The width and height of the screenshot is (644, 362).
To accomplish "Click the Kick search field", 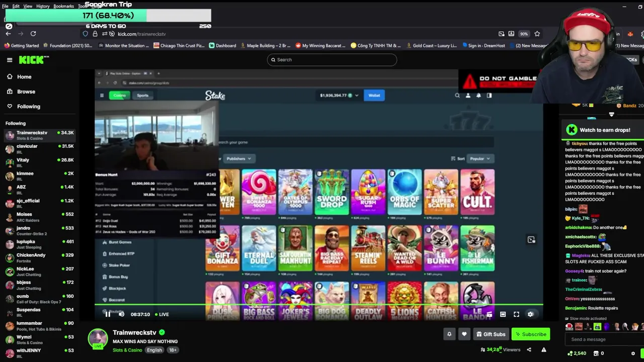I will pyautogui.click(x=332, y=60).
